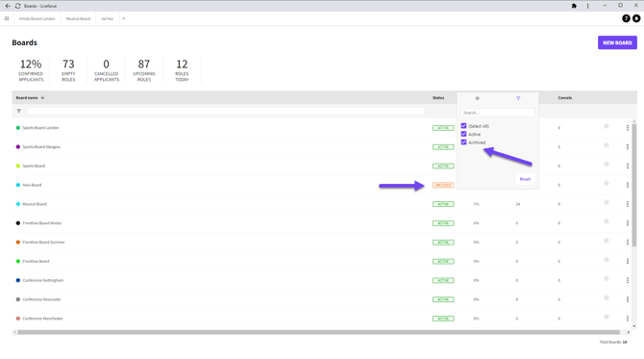Switch to the general menu tab in the Status popup
The height and width of the screenshot is (359, 644).
[x=478, y=98]
